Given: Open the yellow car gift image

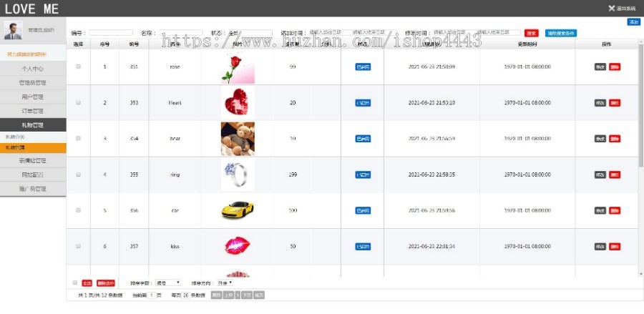Looking at the screenshot, I should pyautogui.click(x=238, y=210).
